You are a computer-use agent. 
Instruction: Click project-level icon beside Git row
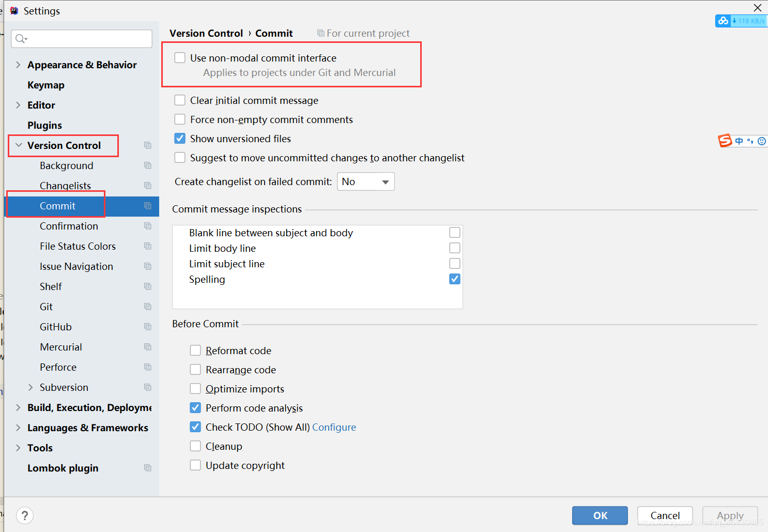click(x=148, y=307)
